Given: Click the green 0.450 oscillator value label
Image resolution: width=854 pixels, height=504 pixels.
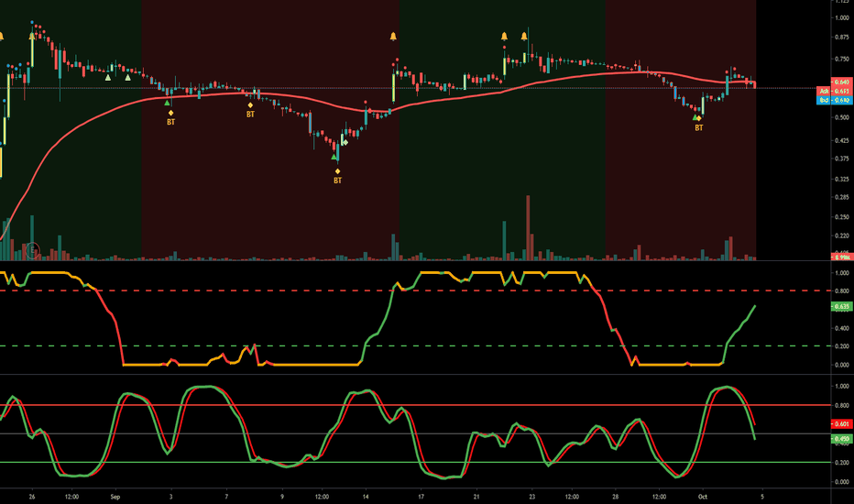Looking at the screenshot, I should tap(841, 439).
